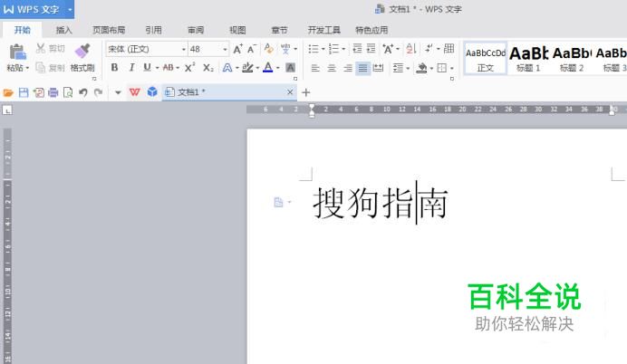Image resolution: width=627 pixels, height=364 pixels.
Task: Pick font color with red A
Action: [x=268, y=68]
